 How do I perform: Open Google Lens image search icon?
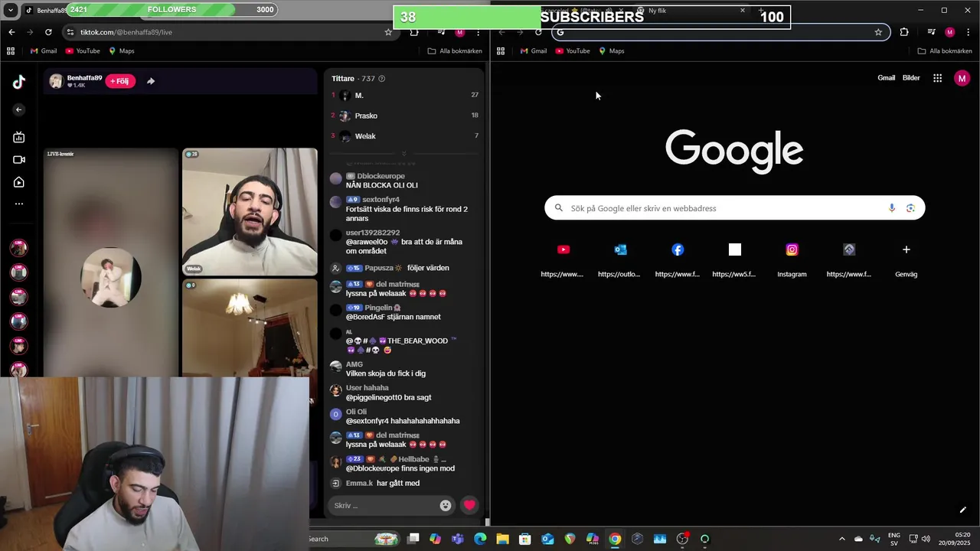pyautogui.click(x=910, y=208)
